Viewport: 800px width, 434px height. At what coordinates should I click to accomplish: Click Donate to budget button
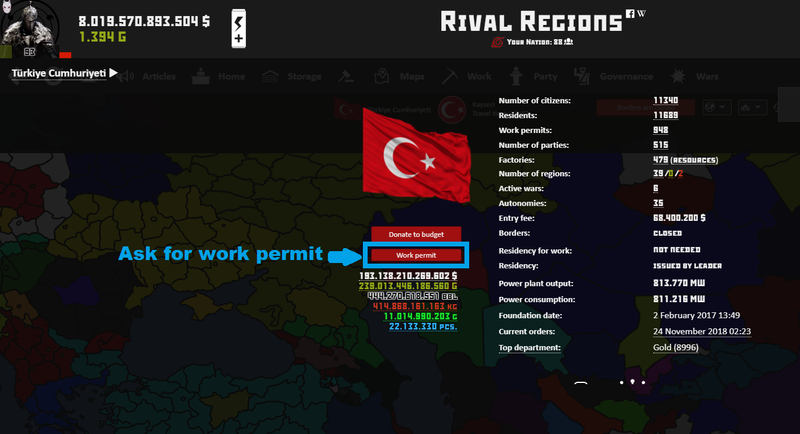(416, 234)
